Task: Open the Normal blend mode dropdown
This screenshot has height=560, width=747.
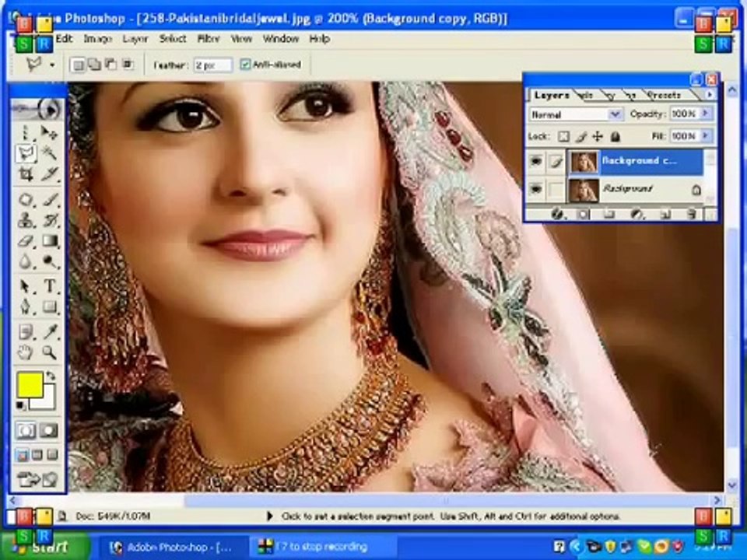Action: click(x=576, y=114)
